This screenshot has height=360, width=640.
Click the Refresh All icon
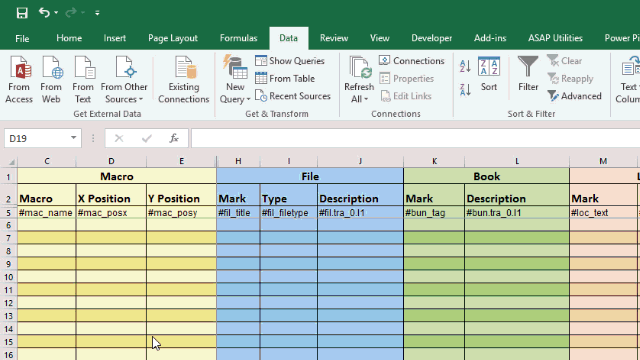point(359,68)
